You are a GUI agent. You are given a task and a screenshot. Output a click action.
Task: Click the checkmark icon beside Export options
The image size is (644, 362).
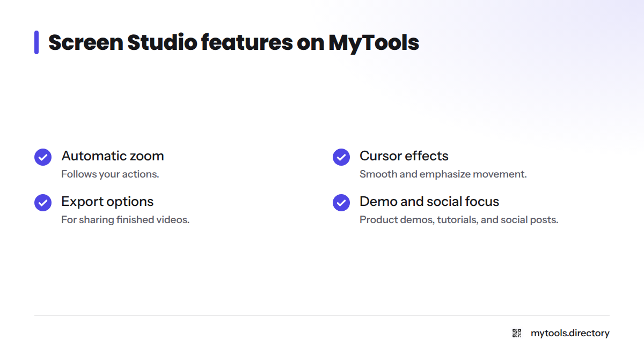tap(43, 203)
